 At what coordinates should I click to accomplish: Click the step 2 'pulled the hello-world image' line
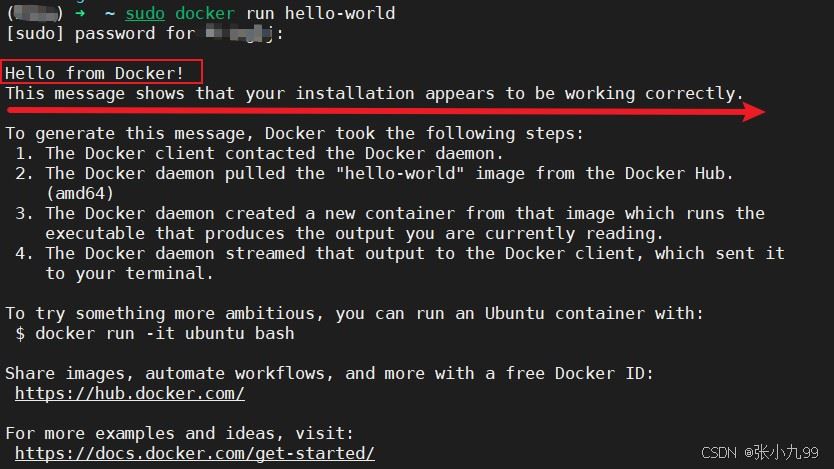(374, 173)
